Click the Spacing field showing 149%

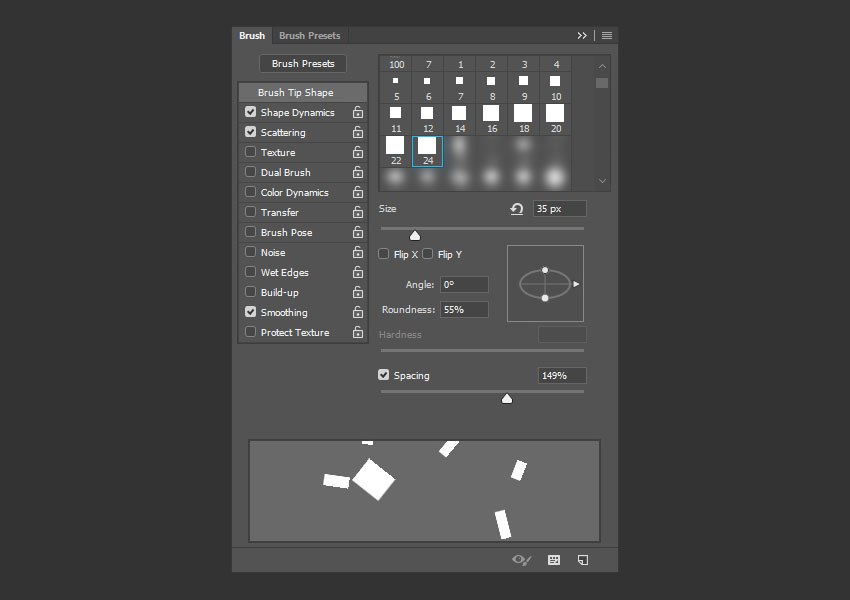562,376
